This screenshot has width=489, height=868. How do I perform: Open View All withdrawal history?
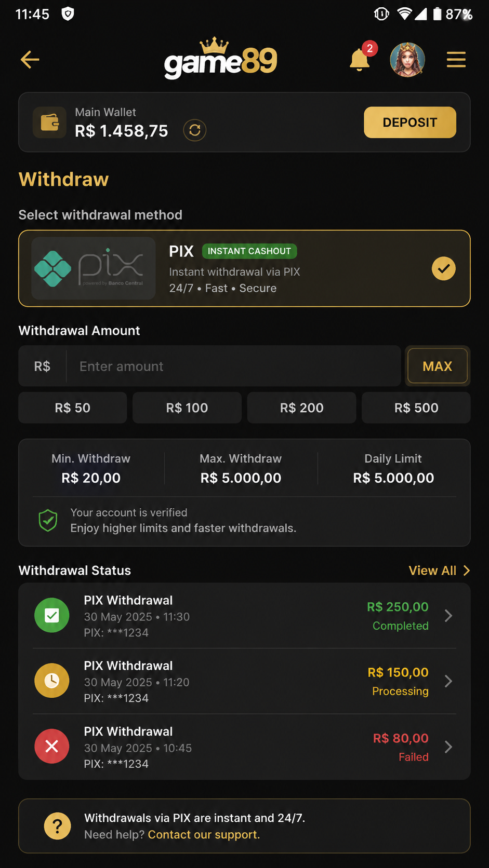pyautogui.click(x=439, y=571)
